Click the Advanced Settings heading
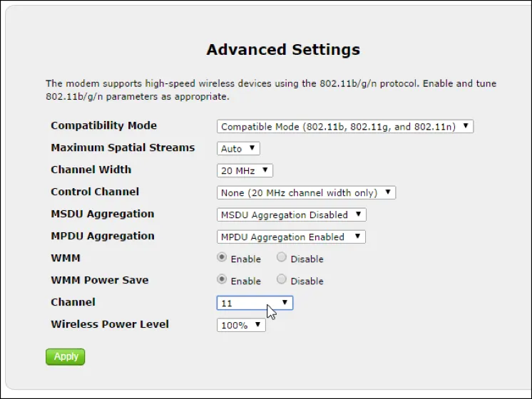532x399 pixels. pyautogui.click(x=283, y=50)
